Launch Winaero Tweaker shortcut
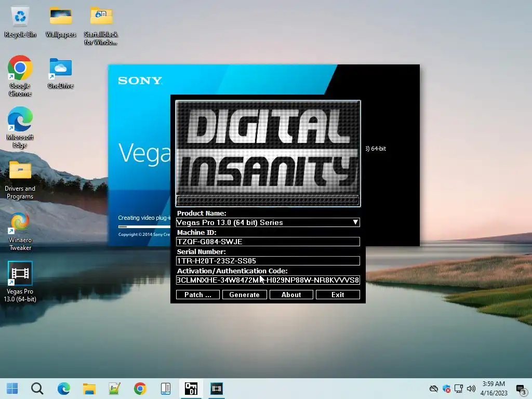 click(20, 231)
